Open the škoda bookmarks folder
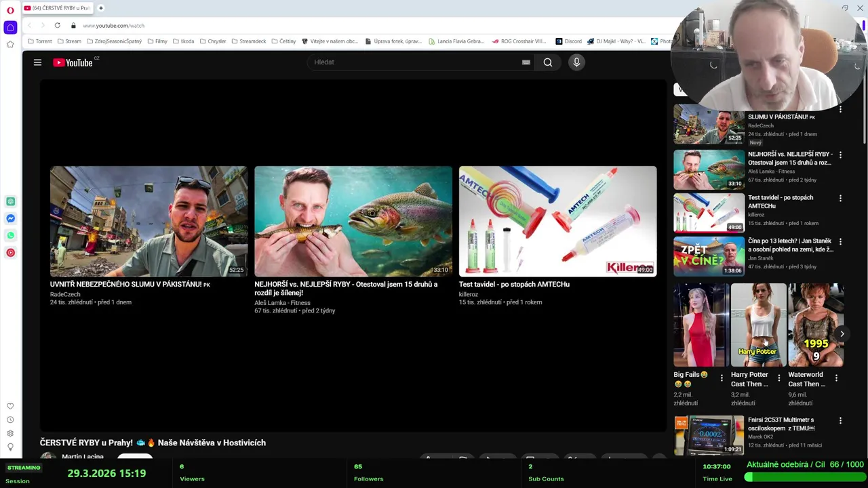The image size is (868, 488). click(x=184, y=41)
